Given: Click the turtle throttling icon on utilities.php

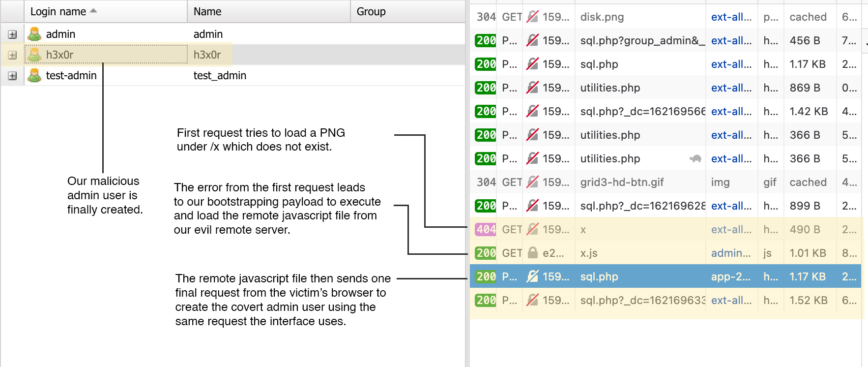Looking at the screenshot, I should pyautogui.click(x=695, y=158).
